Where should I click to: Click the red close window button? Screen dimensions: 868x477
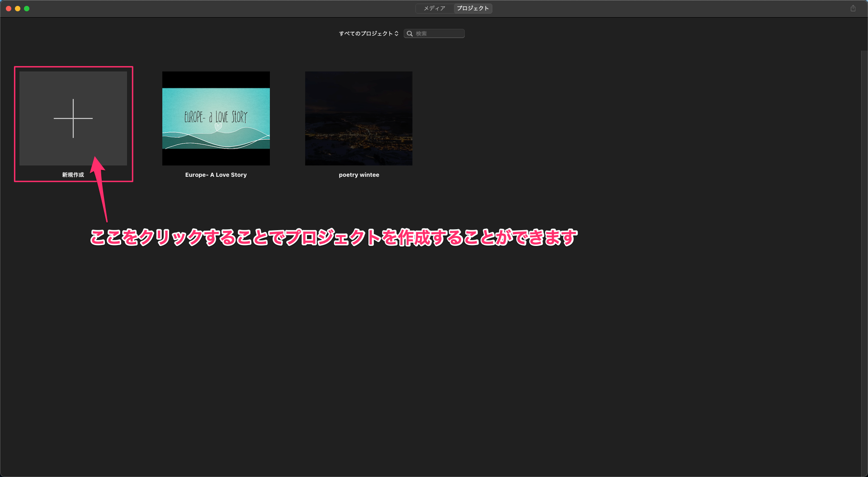tap(9, 9)
